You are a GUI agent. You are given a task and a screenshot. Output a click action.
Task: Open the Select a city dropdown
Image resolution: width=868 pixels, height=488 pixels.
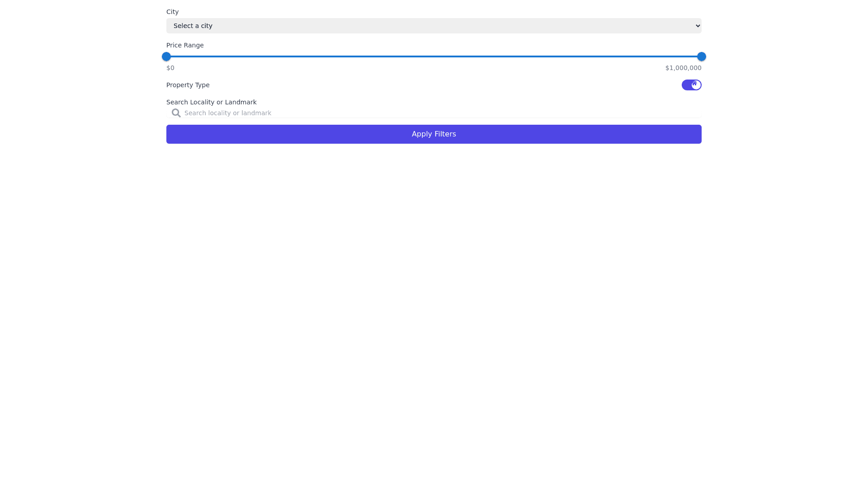433,26
